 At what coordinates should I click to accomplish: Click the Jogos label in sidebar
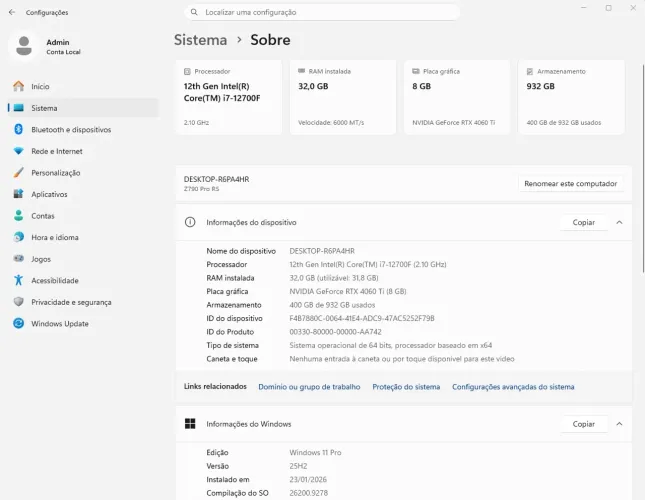tap(41, 259)
